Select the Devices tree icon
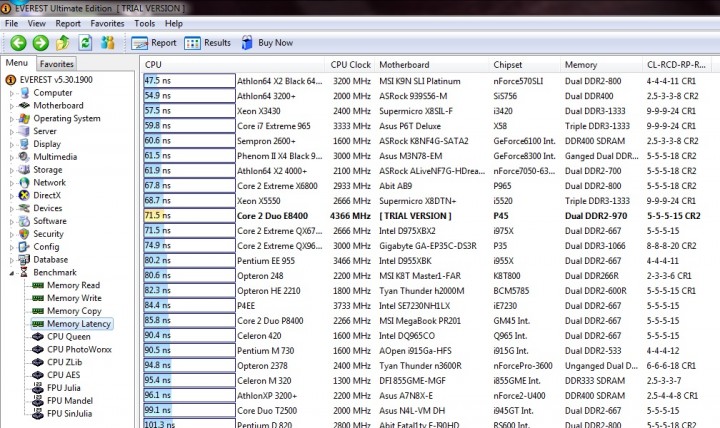720x428 pixels. 24,208
